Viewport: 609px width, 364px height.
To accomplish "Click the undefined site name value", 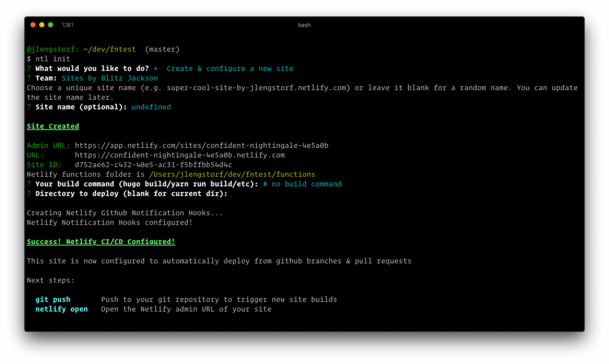I will click(x=151, y=107).
